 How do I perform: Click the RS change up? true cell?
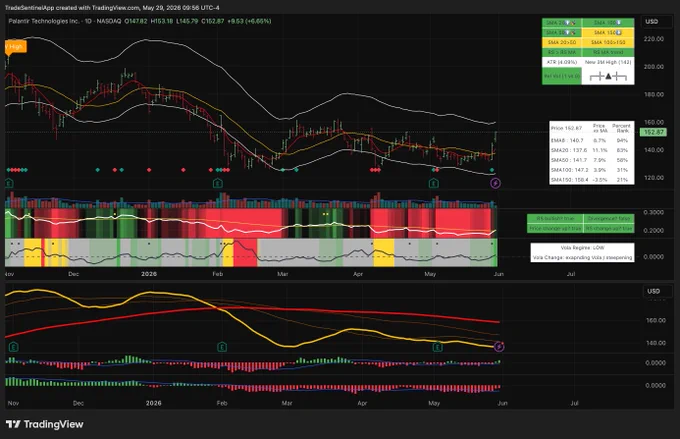[608, 228]
